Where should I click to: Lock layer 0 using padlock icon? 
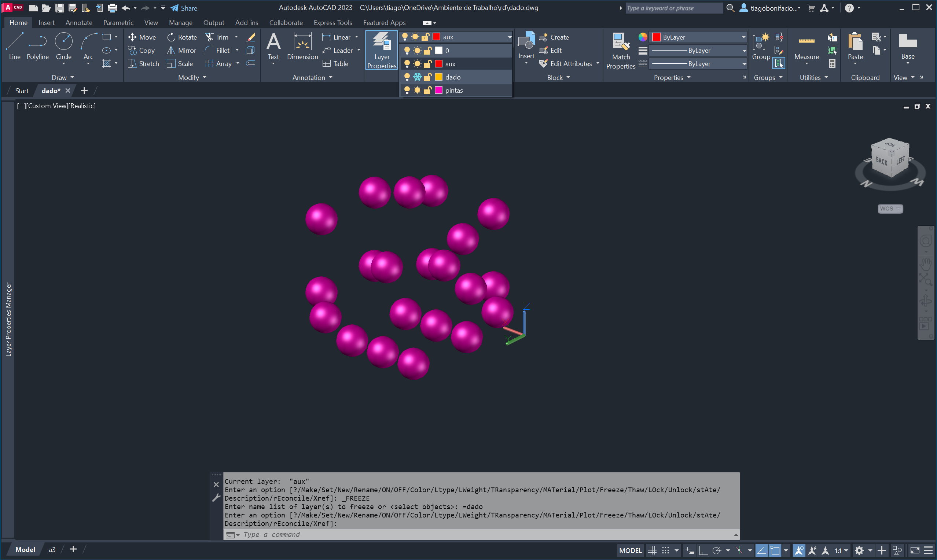pos(427,51)
